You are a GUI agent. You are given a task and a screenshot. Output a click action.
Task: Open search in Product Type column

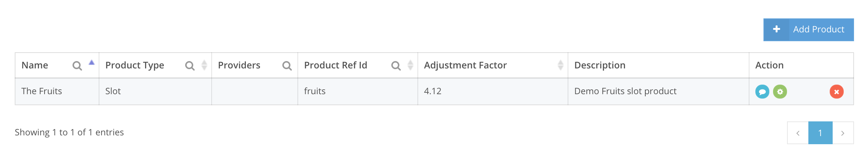[x=190, y=66]
